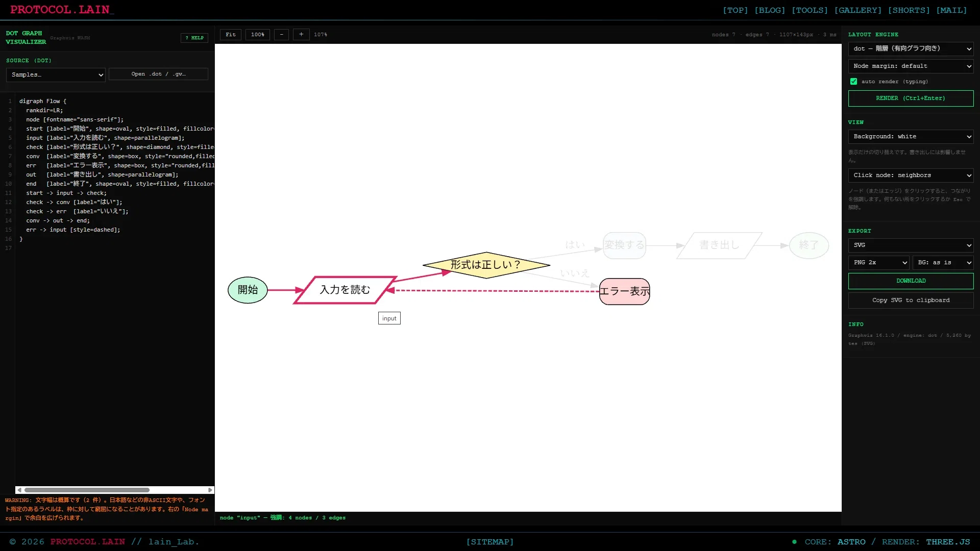The width and height of the screenshot is (980, 551).
Task: Click the エラー表示 error node
Action: 624,291
